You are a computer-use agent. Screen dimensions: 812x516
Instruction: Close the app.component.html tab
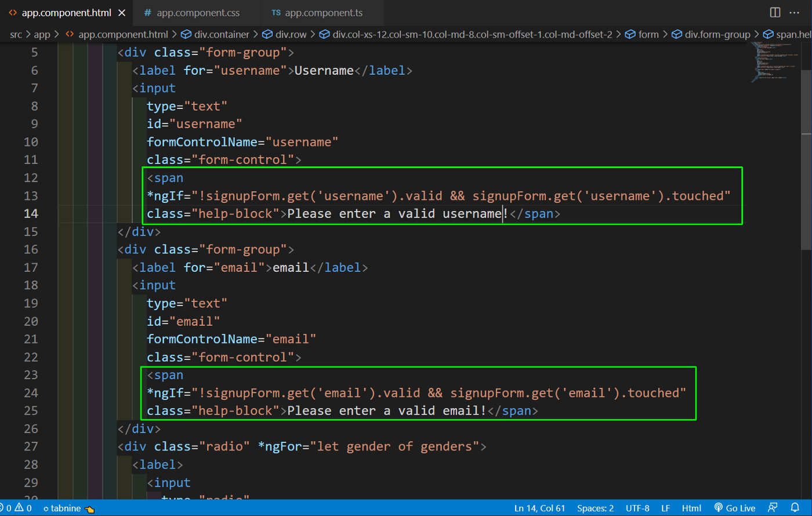pyautogui.click(x=121, y=13)
